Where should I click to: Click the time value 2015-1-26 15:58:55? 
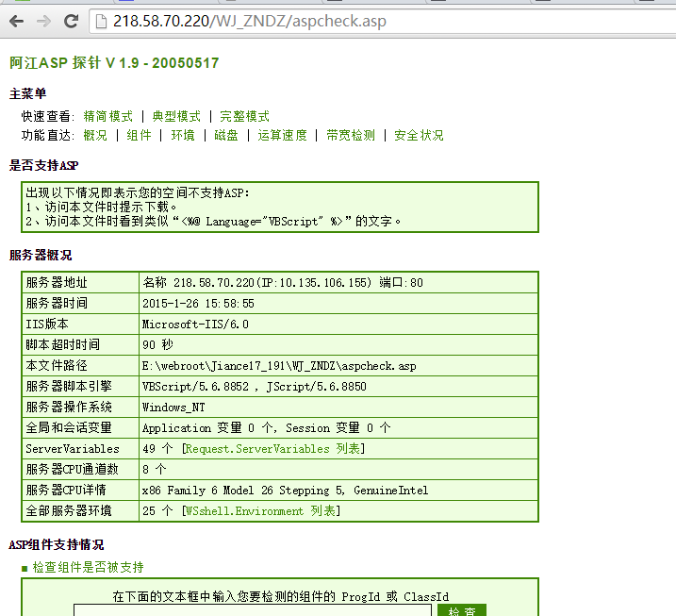pyautogui.click(x=198, y=303)
